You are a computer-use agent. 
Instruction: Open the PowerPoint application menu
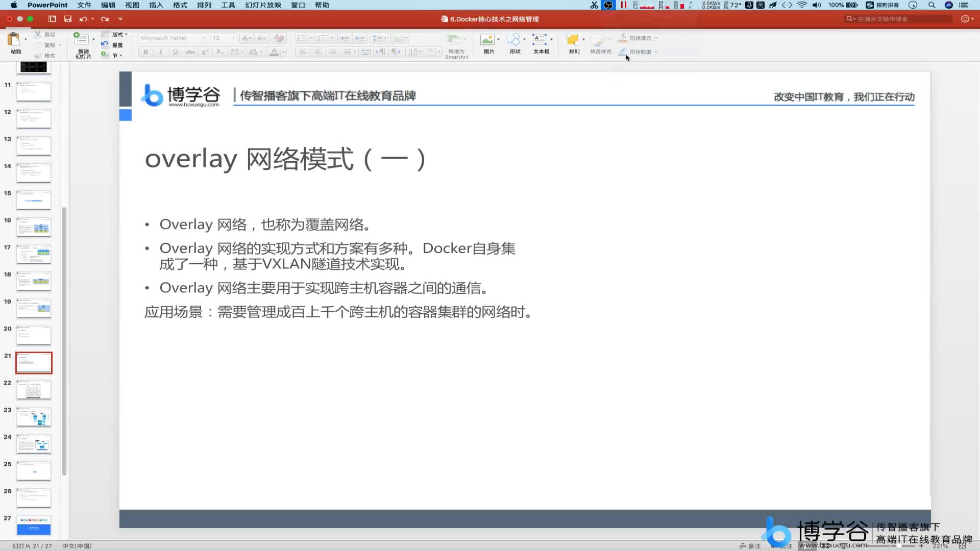(47, 5)
